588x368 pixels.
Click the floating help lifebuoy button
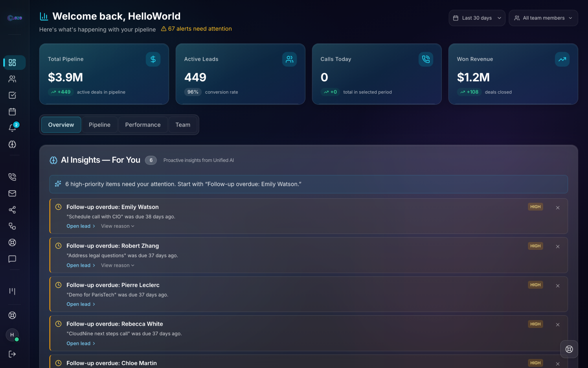569,349
